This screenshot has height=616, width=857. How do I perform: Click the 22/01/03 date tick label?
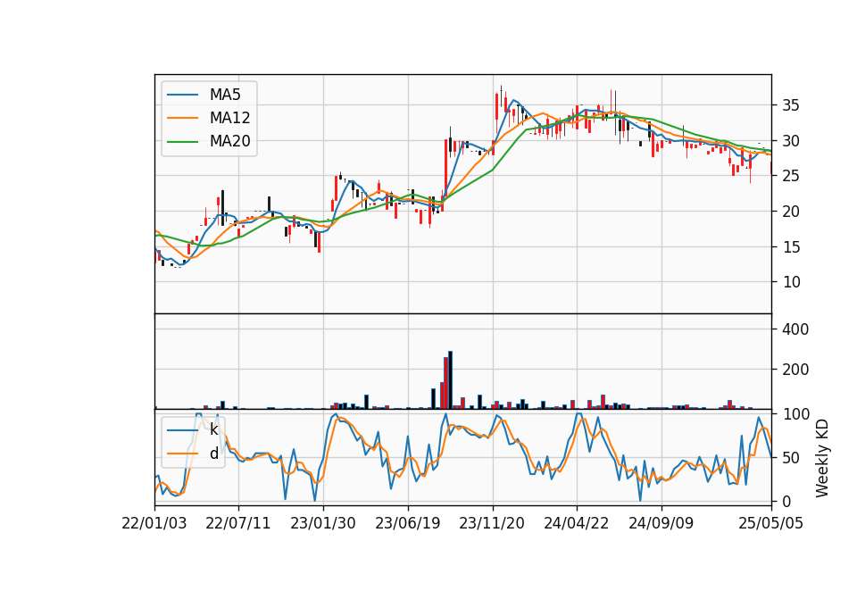[154, 523]
